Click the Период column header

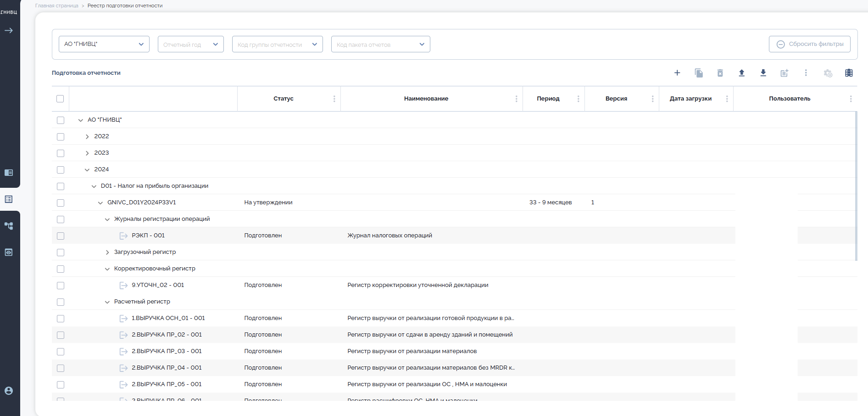(548, 99)
